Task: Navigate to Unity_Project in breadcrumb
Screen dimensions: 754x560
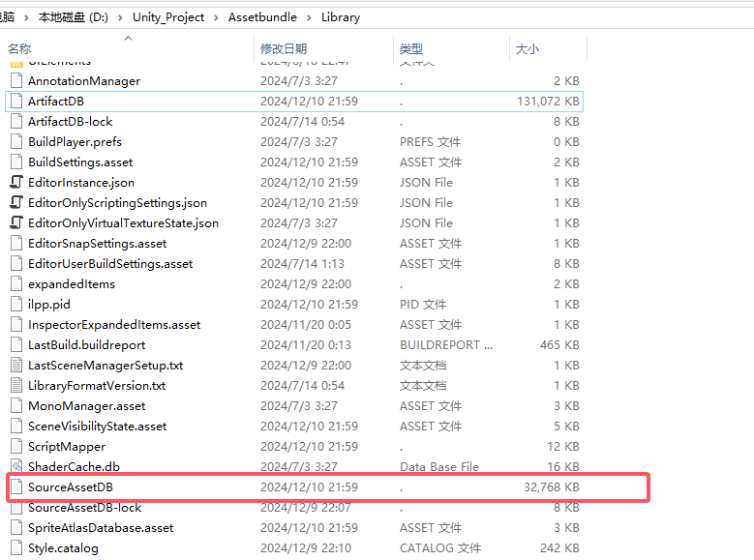Action: [168, 17]
